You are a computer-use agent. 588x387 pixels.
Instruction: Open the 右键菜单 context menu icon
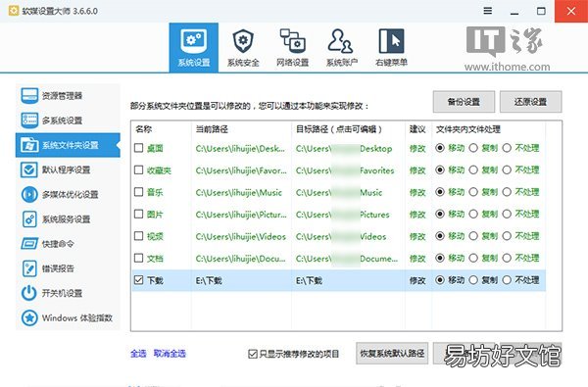[391, 41]
